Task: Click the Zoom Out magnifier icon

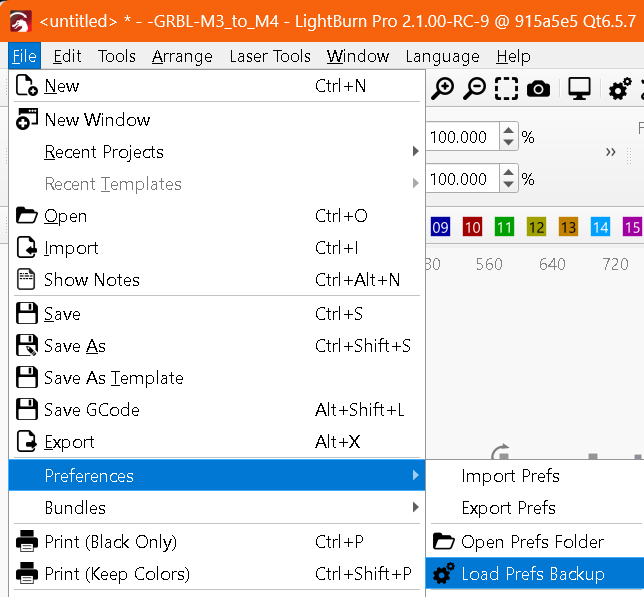Action: coord(474,89)
